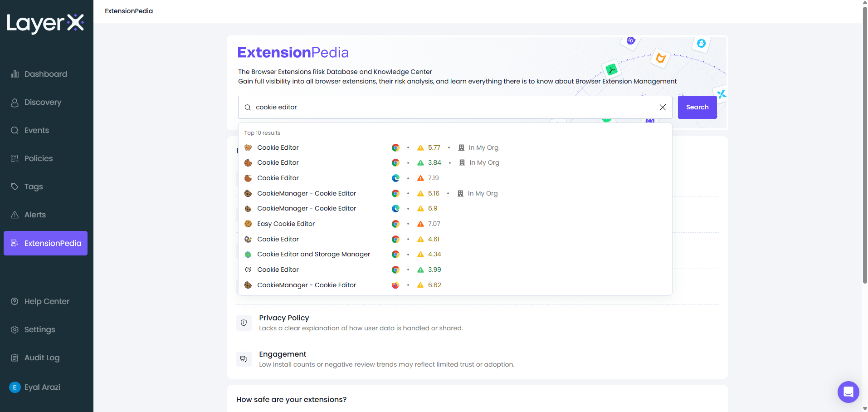
Task: Clear the search field using the X
Action: pyautogui.click(x=663, y=107)
